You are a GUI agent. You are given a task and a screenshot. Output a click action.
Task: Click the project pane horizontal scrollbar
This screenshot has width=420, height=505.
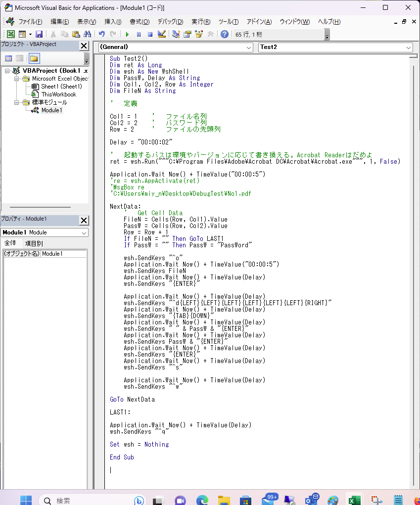[40, 207]
